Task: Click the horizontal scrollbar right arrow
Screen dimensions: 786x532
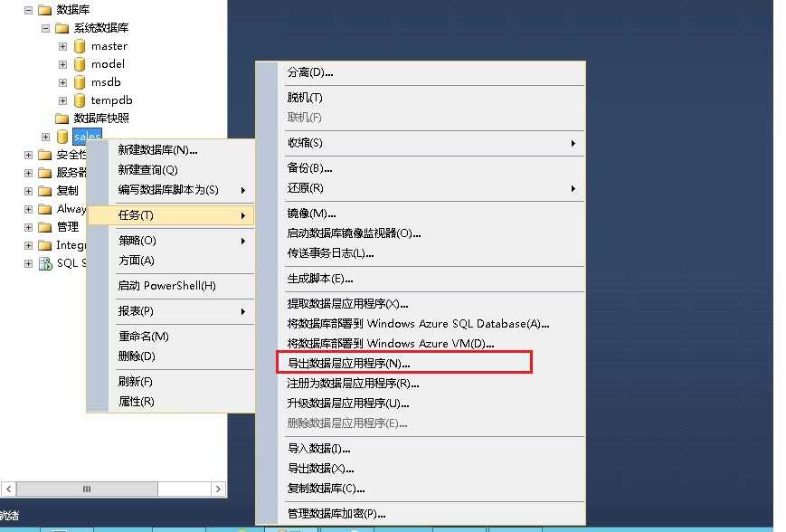Action: (x=218, y=489)
